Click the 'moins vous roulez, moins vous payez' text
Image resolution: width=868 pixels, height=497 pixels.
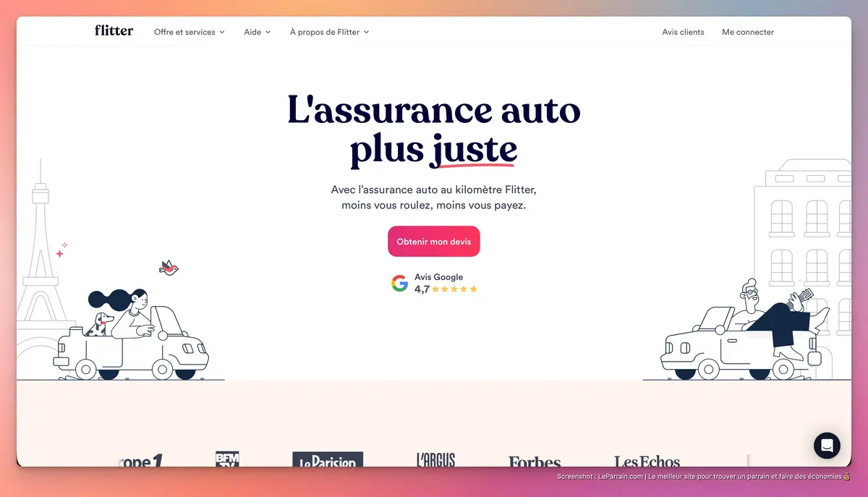click(x=434, y=205)
